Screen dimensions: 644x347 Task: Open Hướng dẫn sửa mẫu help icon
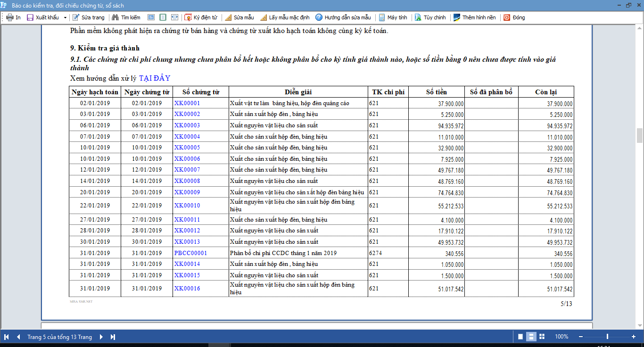[x=319, y=17]
